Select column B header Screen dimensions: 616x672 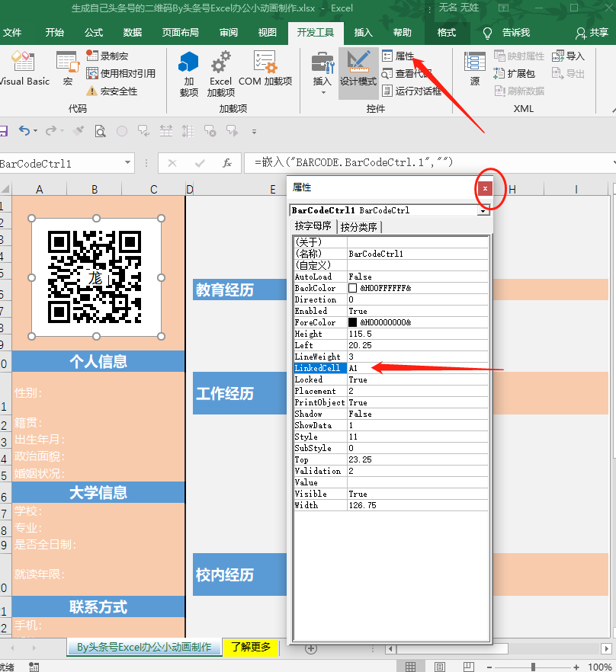pos(95,189)
